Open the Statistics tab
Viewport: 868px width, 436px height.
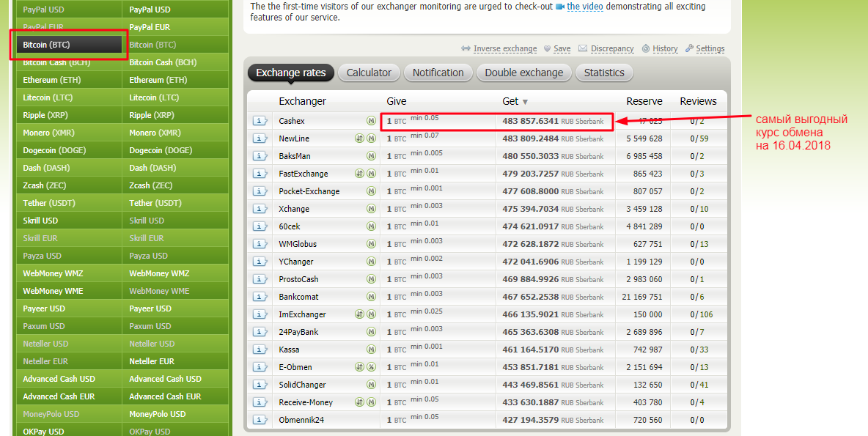[x=604, y=73]
